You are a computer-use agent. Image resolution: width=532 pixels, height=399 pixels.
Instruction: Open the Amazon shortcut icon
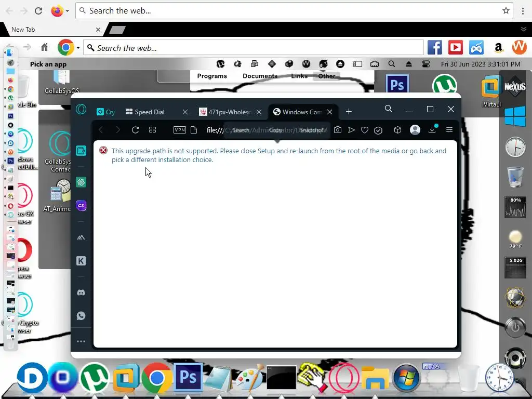click(498, 47)
